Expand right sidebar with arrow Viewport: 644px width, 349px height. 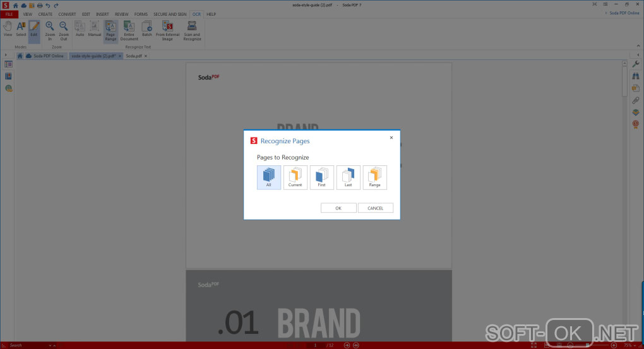(x=638, y=55)
